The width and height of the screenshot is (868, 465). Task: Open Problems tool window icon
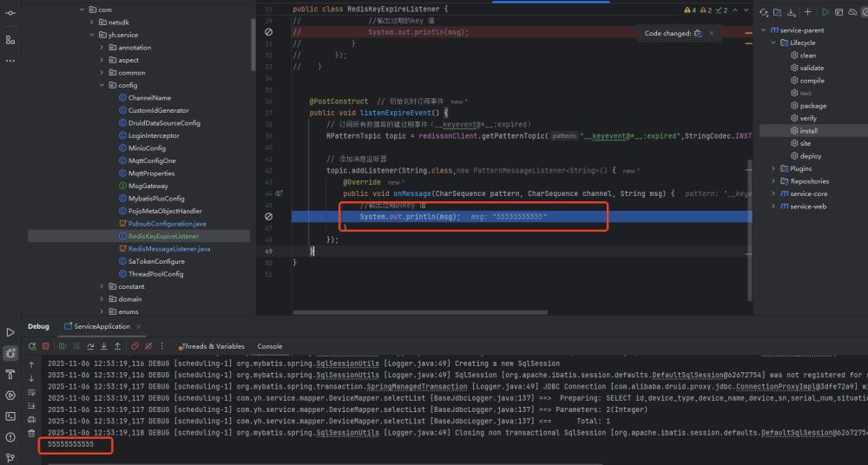pyautogui.click(x=10, y=436)
